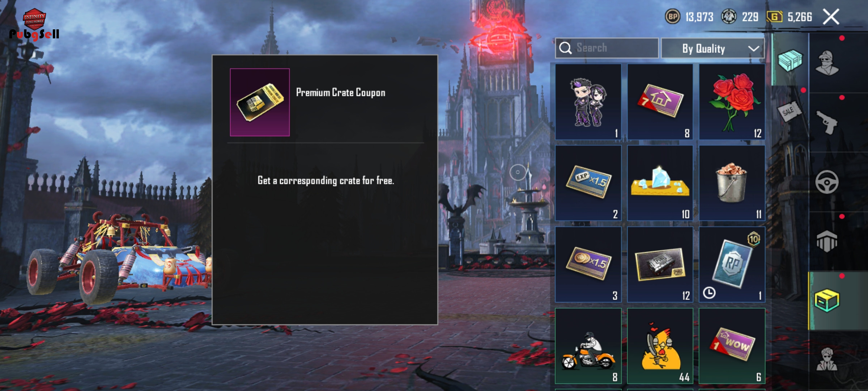The width and height of the screenshot is (868, 391).
Task: Open the yellow crate items category
Action: (x=827, y=300)
